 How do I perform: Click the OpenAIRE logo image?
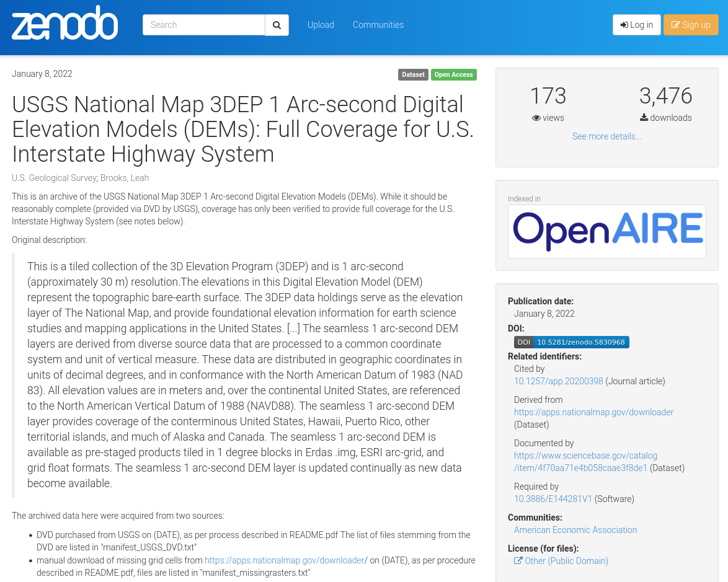606,231
